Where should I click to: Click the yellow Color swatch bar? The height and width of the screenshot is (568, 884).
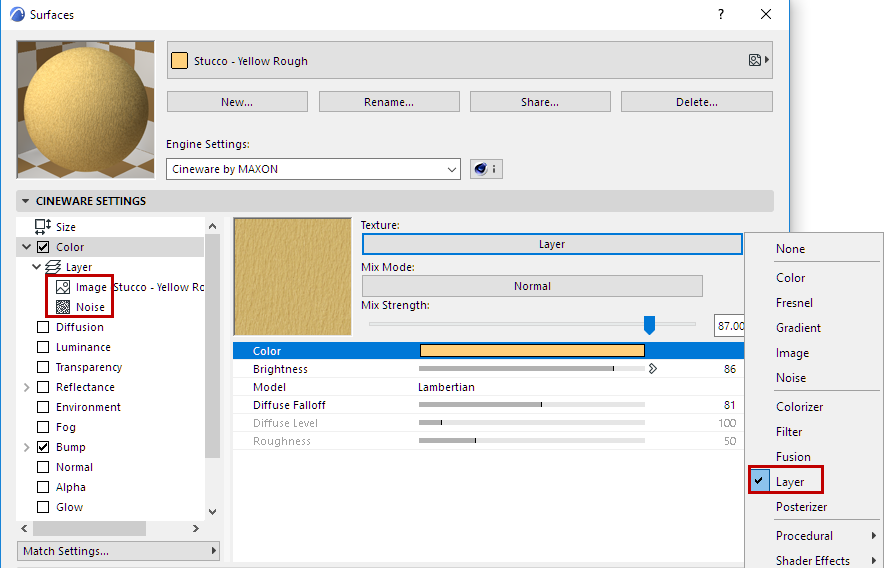pos(531,351)
